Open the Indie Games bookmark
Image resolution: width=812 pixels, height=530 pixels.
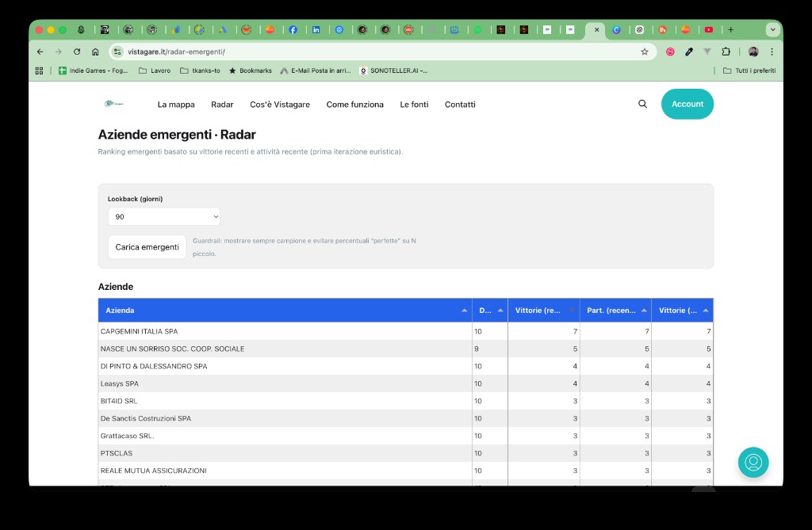click(94, 71)
